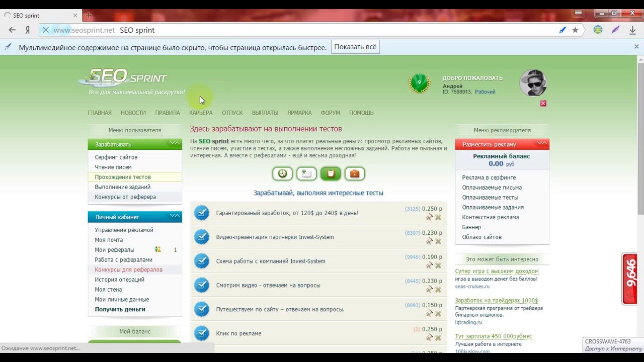Pin the 'Видео-презентация партнёрки' test
The height and width of the screenshot is (362, 644).
(x=429, y=241)
